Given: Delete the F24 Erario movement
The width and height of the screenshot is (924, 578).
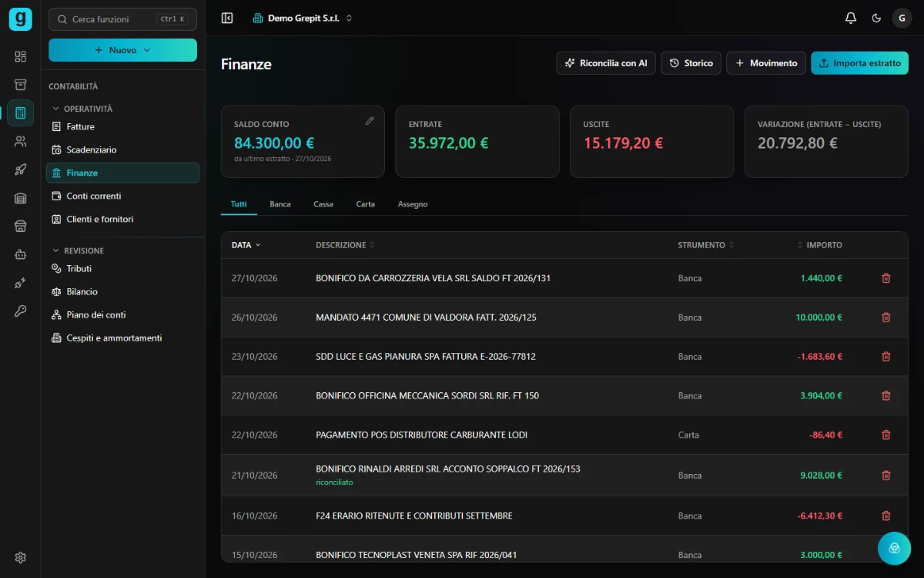Looking at the screenshot, I should (x=885, y=516).
